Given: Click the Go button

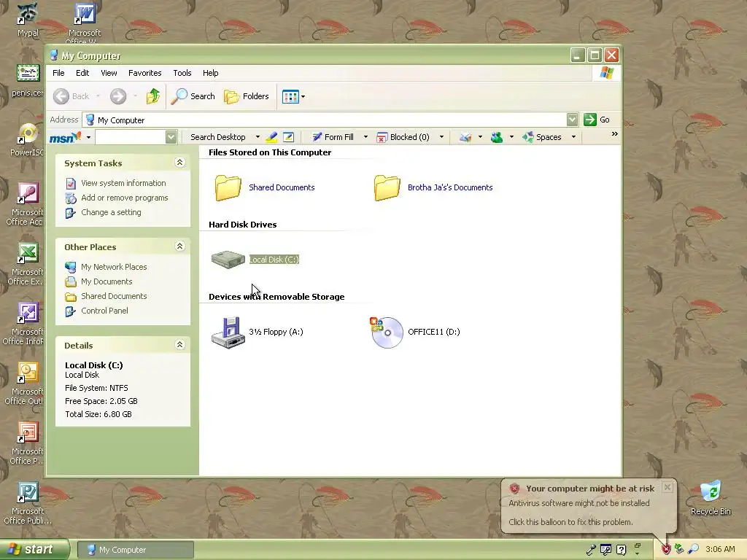Looking at the screenshot, I should pos(597,120).
